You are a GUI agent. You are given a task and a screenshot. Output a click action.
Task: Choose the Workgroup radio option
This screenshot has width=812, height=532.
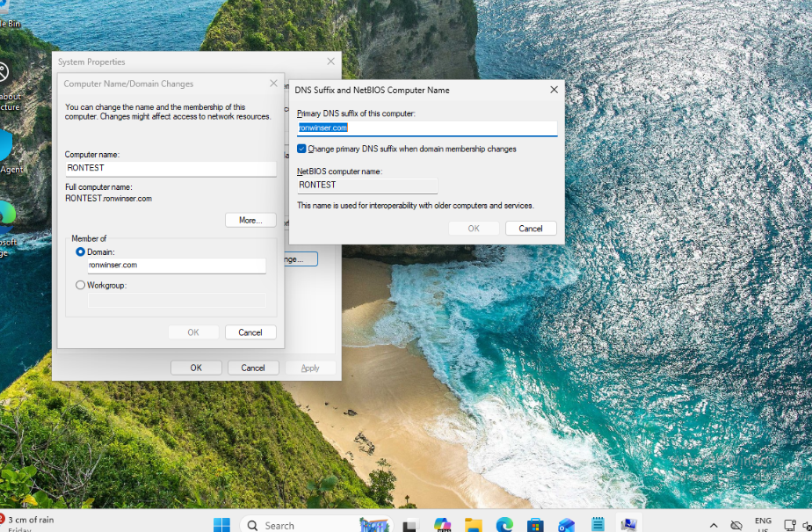[x=81, y=285]
